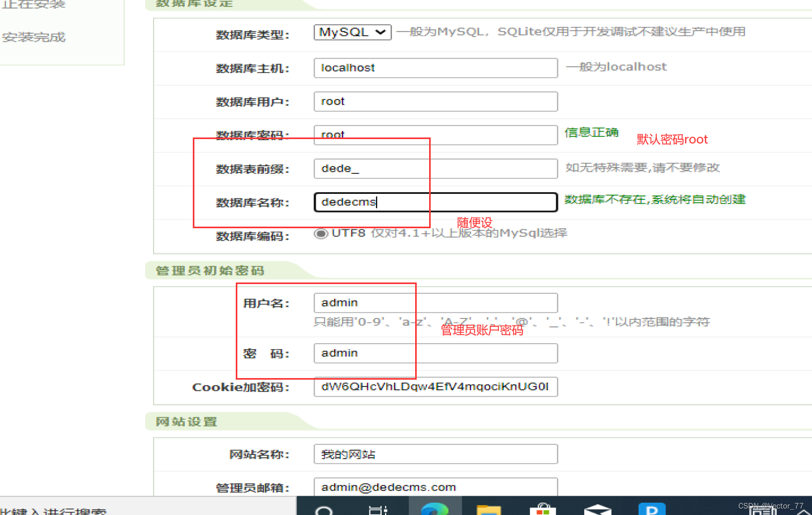This screenshot has height=515, width=812.
Task: Click the Cortana circle taskbar icon
Action: tap(324, 510)
